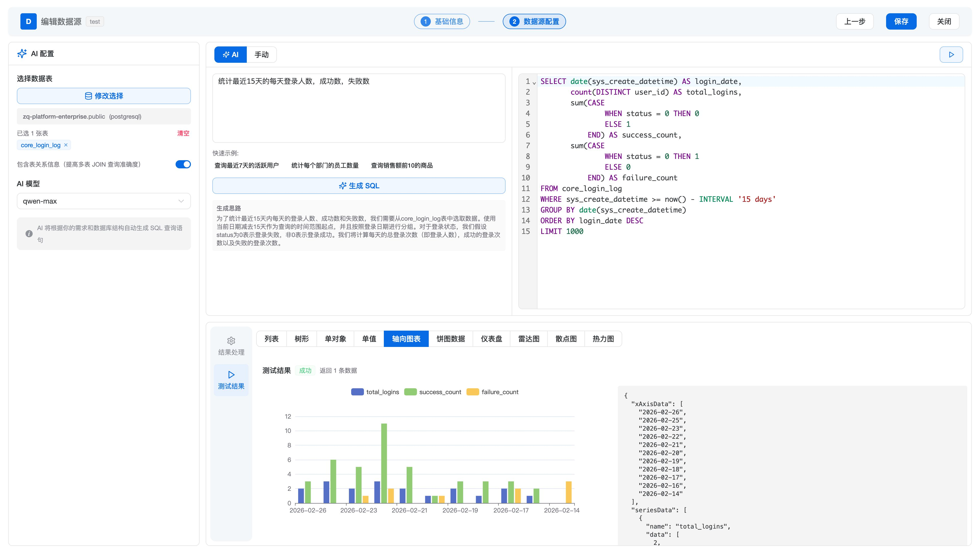Image resolution: width=980 pixels, height=550 pixels.
Task: Click the info icon in AI hint box
Action: point(29,233)
